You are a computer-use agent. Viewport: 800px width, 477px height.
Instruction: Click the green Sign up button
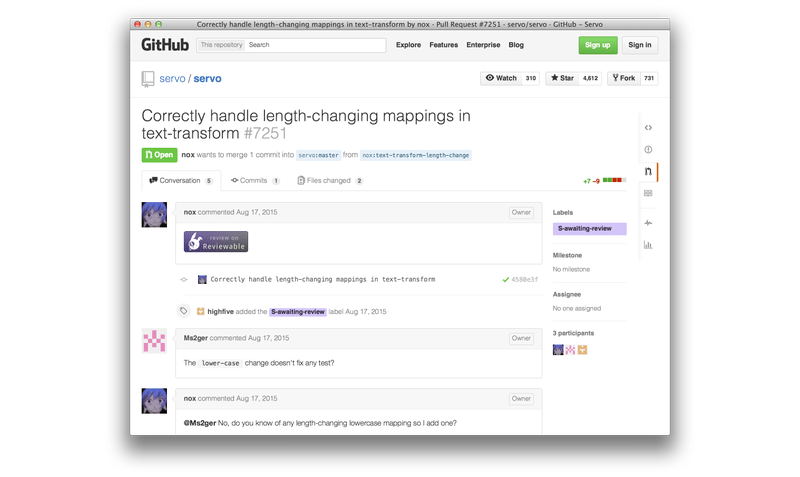tap(598, 45)
